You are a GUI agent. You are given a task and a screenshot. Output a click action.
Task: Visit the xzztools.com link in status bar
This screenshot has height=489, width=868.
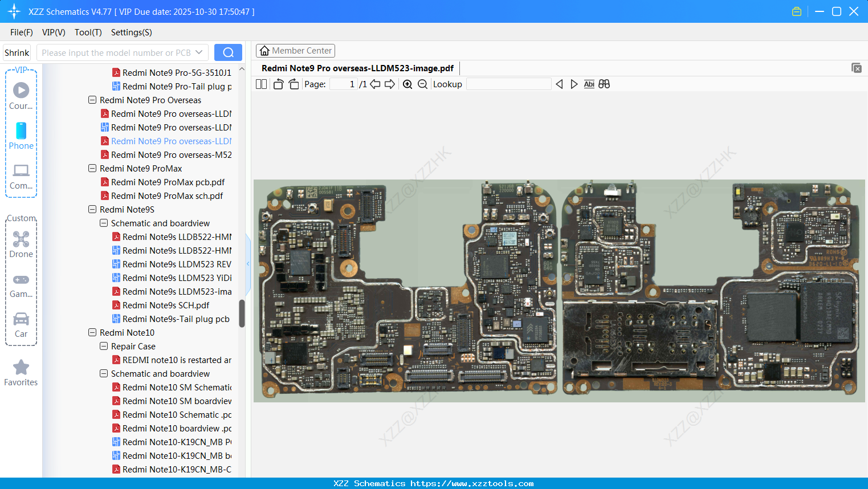point(472,483)
